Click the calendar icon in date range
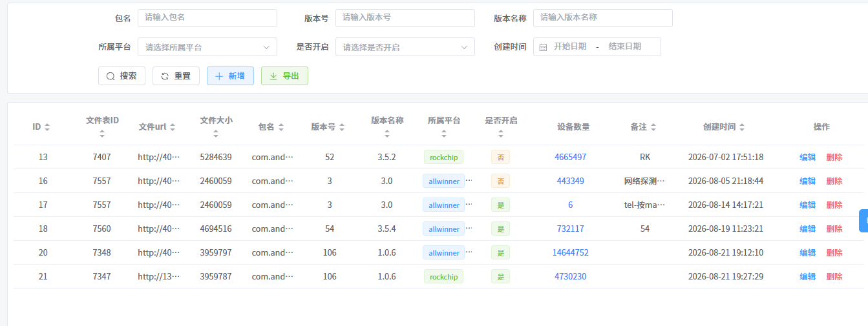868x326 pixels. coord(543,47)
